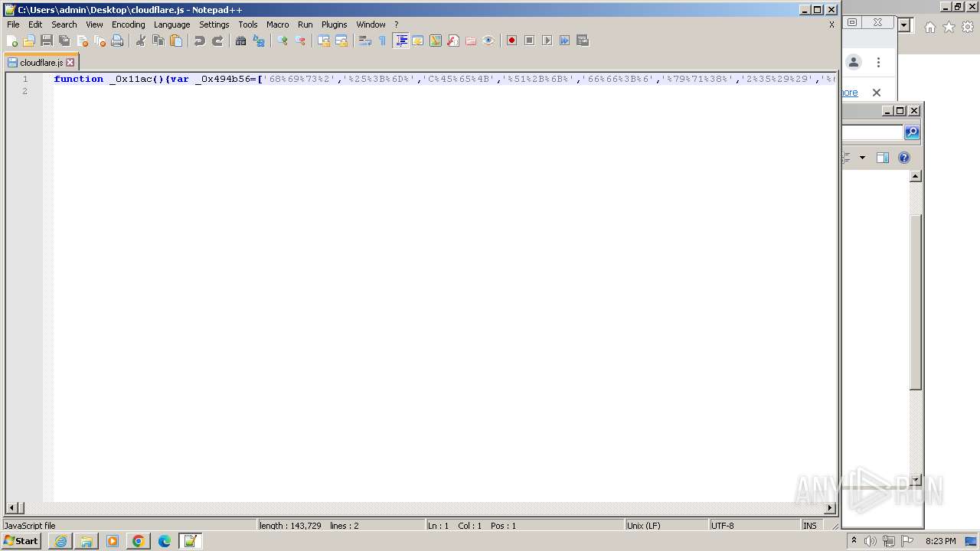This screenshot has width=980, height=551.
Task: Save the file using Save icon
Action: [x=47, y=41]
